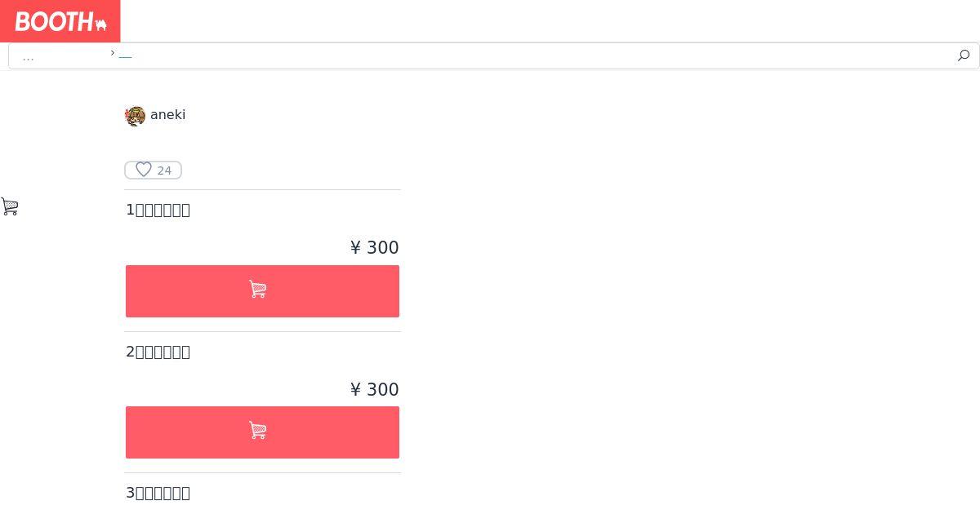This screenshot has height=514, width=980.
Task: Add variation 2 to cart
Action: [262, 432]
